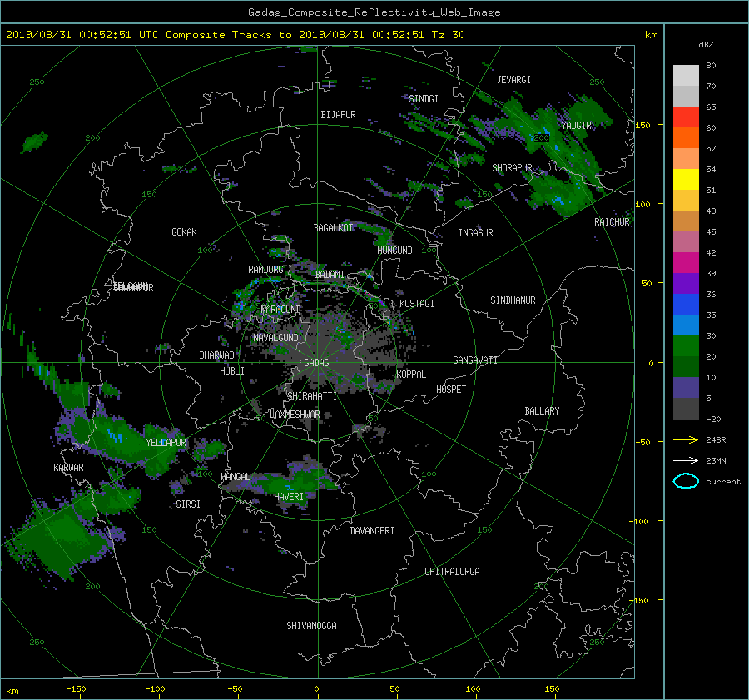
Task: Click the JEVARGI city label
Action: [x=513, y=80]
